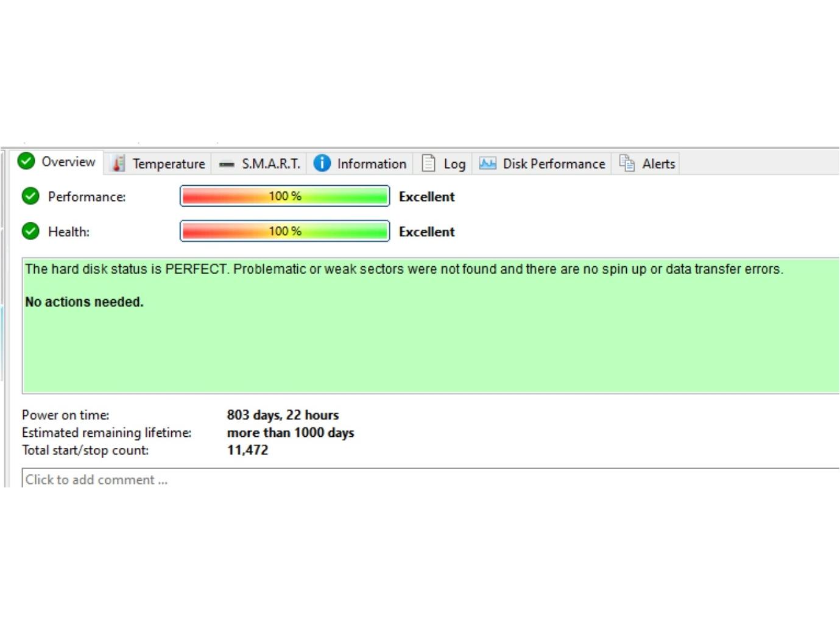Click the Health 100 % gradient bar

(x=284, y=232)
